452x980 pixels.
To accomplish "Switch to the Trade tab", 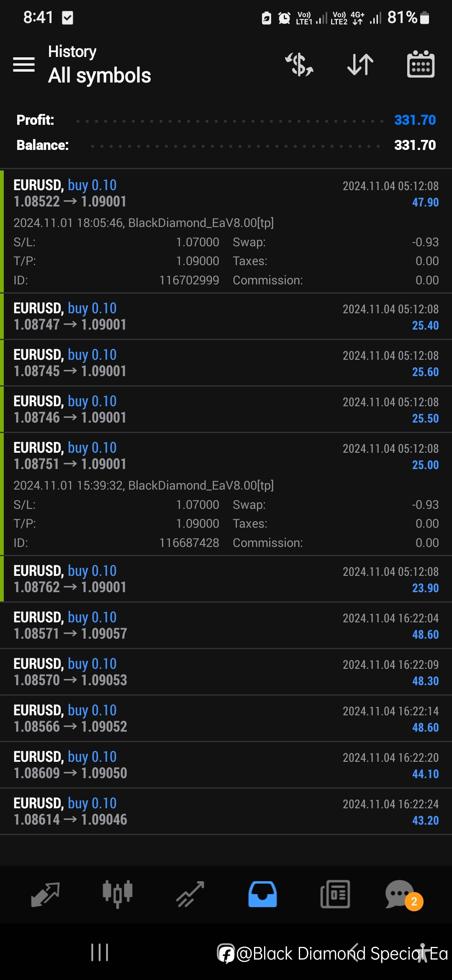I will 190,894.
